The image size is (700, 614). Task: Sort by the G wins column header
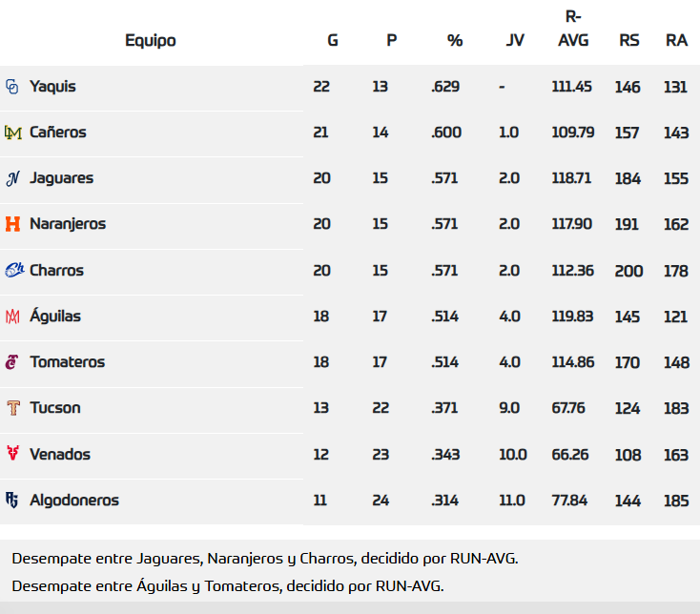click(333, 41)
